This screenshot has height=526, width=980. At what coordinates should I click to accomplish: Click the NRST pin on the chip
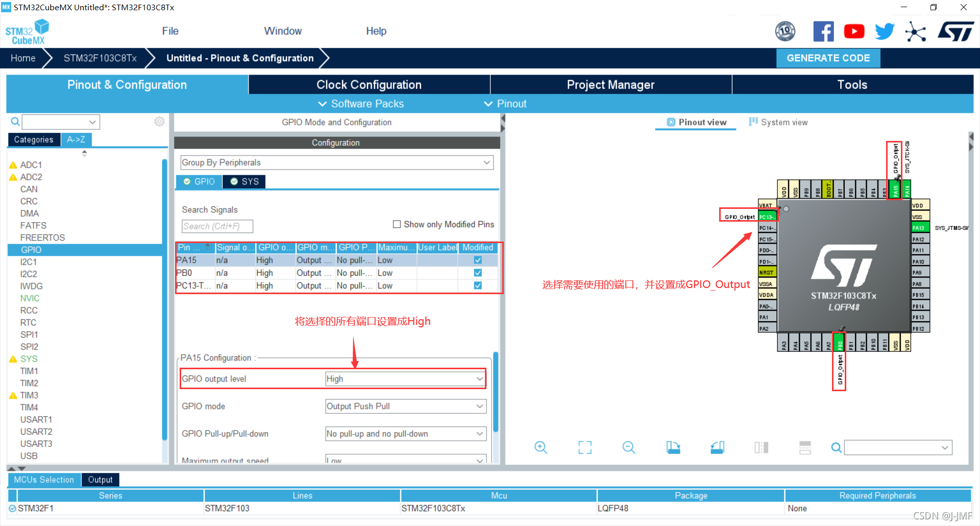(x=767, y=273)
